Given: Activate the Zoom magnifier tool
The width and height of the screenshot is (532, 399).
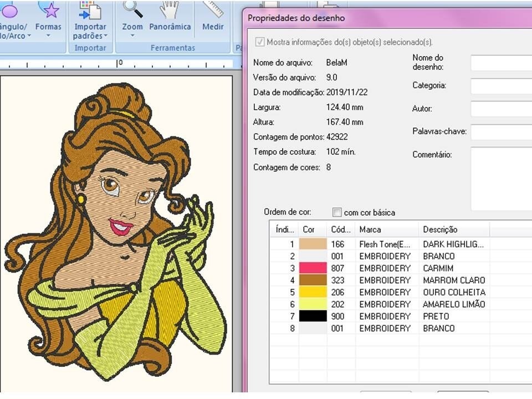Looking at the screenshot, I should click(x=132, y=10).
